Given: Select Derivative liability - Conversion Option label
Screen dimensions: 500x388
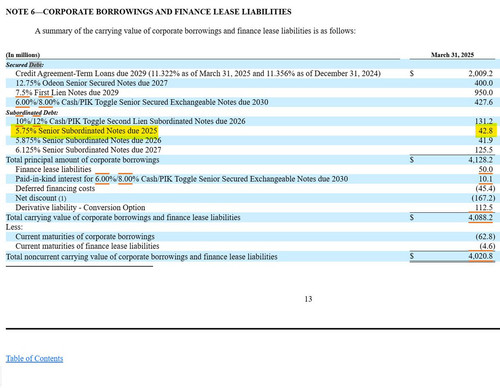Looking at the screenshot, I should click(x=80, y=208).
